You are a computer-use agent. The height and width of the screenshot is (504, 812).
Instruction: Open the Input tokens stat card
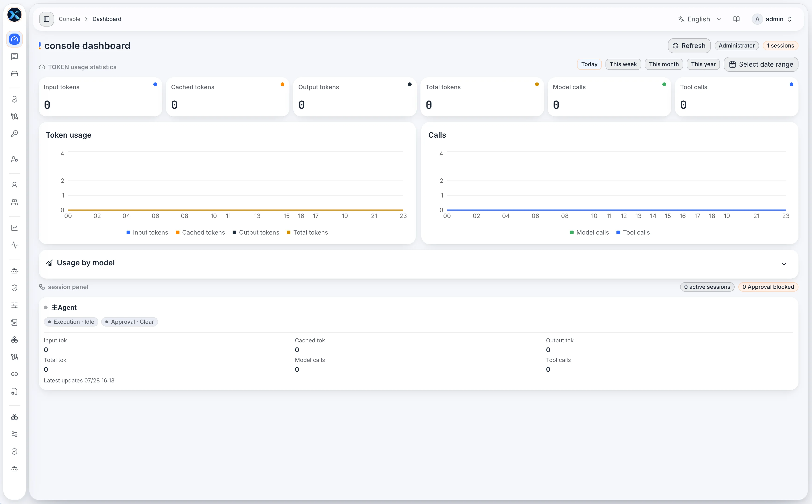point(100,97)
